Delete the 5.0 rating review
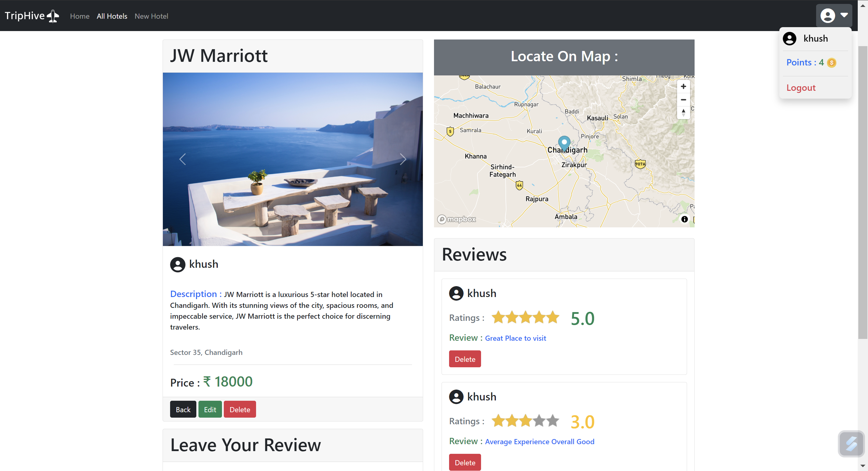 pyautogui.click(x=465, y=359)
